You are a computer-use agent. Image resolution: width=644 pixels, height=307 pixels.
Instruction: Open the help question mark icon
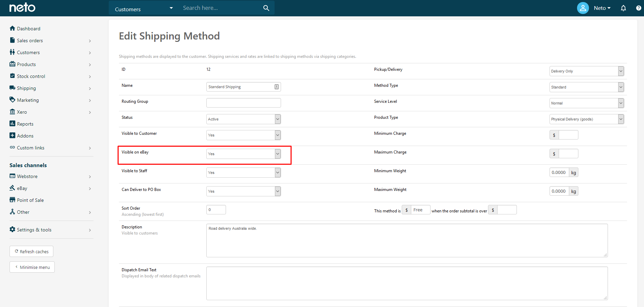(x=639, y=8)
